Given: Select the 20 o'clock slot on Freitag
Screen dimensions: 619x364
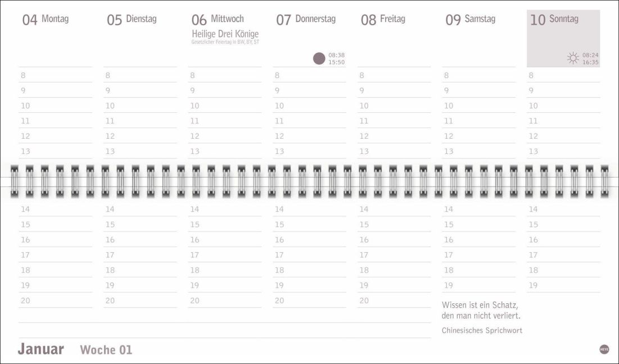Looking at the screenshot, I should pos(394,301).
